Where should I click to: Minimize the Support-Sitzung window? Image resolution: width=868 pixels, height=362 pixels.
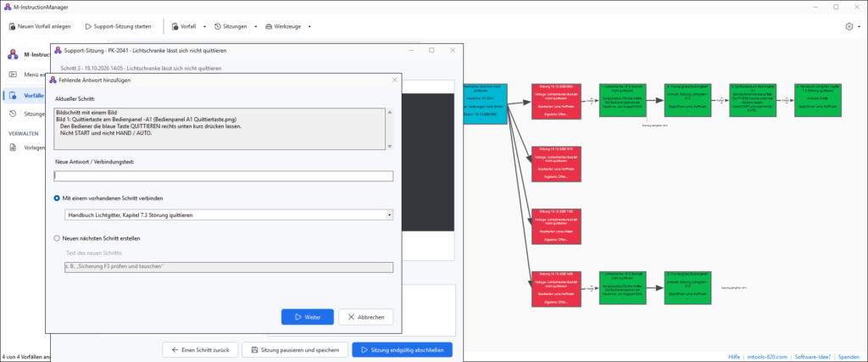(411, 50)
